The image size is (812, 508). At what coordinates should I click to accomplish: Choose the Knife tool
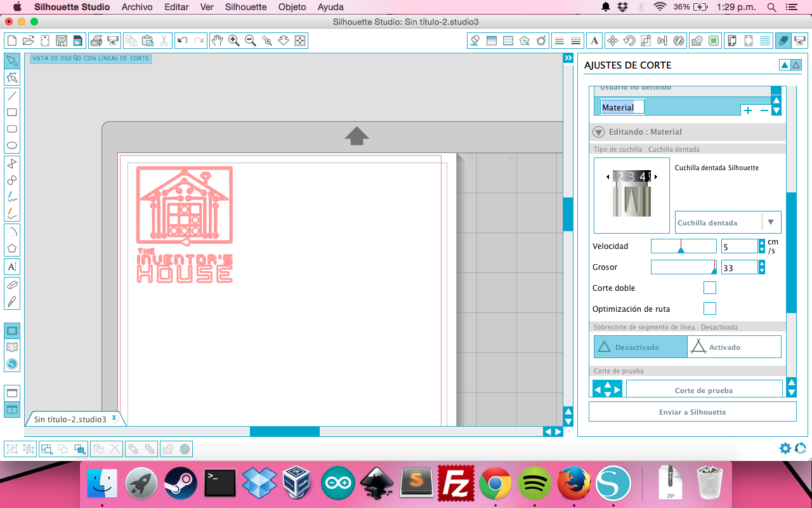[12, 302]
